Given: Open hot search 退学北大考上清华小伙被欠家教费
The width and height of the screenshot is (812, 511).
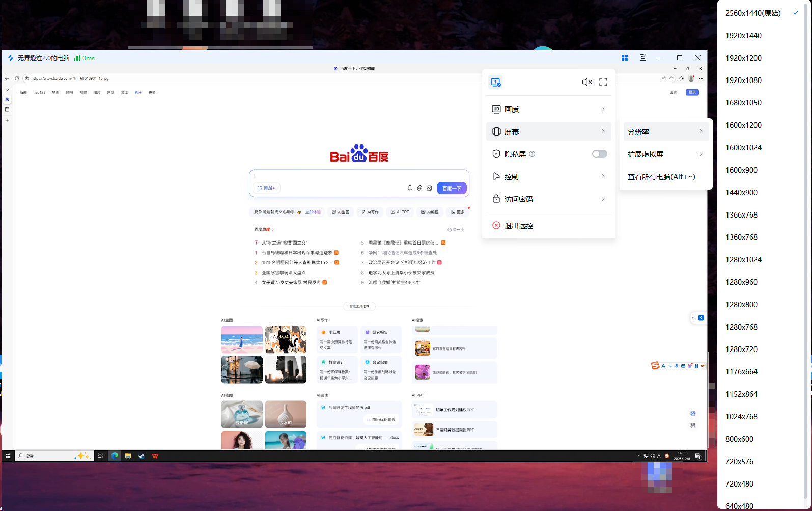Looking at the screenshot, I should coord(401,273).
